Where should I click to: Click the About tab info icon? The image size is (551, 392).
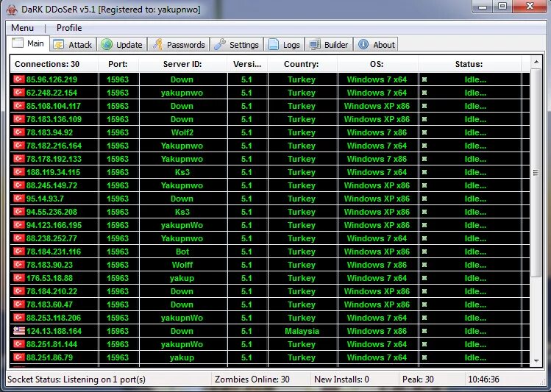pyautogui.click(x=363, y=45)
